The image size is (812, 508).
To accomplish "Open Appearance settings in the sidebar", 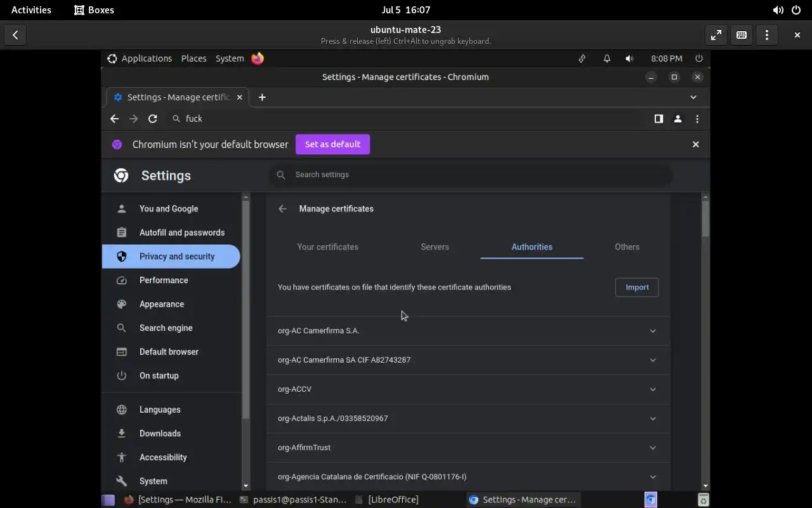I will 162,304.
